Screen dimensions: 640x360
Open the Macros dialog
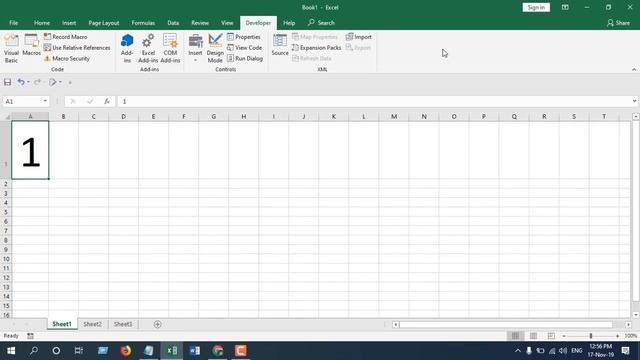(31, 45)
